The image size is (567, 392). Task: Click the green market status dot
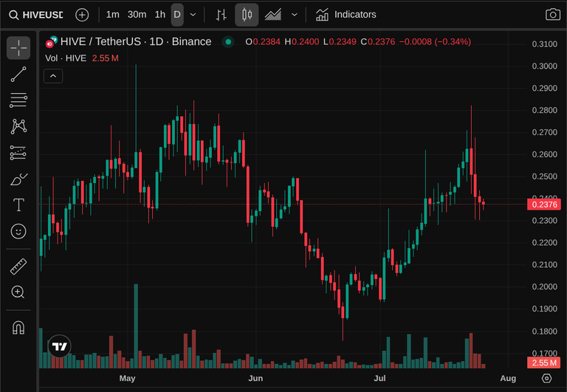pyautogui.click(x=228, y=42)
